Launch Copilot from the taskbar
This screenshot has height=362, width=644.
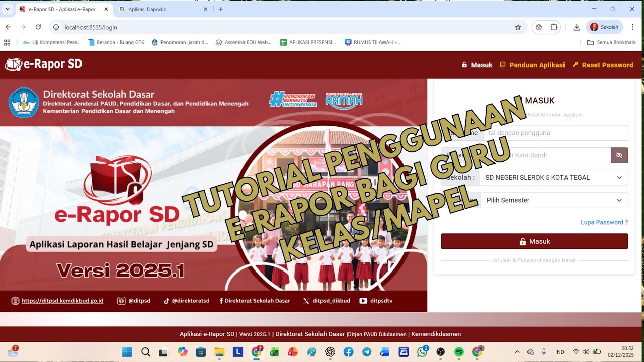[x=182, y=352]
